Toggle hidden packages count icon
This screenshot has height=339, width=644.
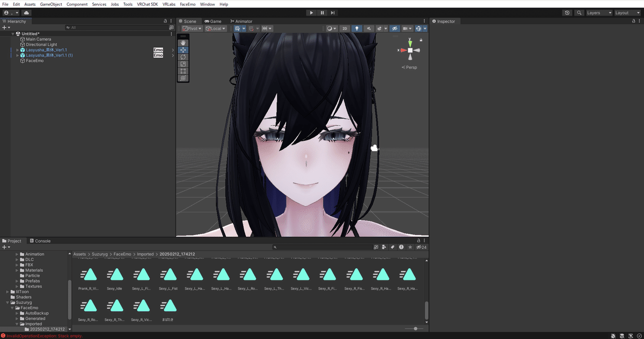click(x=421, y=247)
